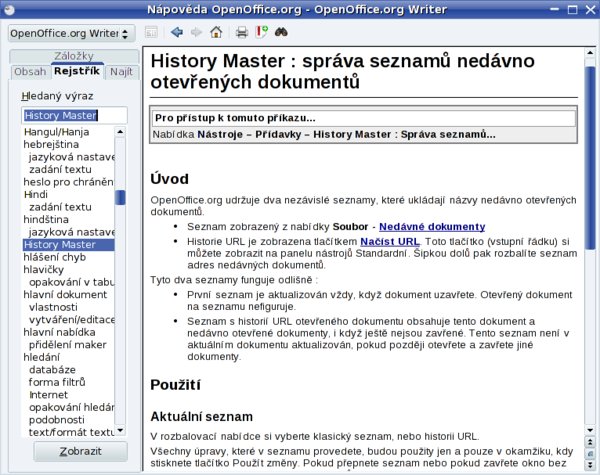Click index list scroll down arrow
This screenshot has width=600, height=475.
[120, 431]
